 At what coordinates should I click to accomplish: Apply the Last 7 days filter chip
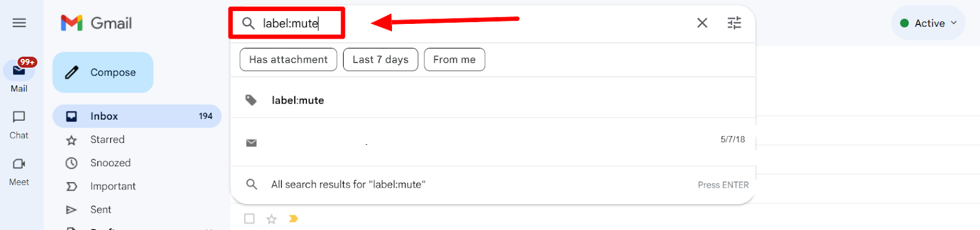pos(380,59)
